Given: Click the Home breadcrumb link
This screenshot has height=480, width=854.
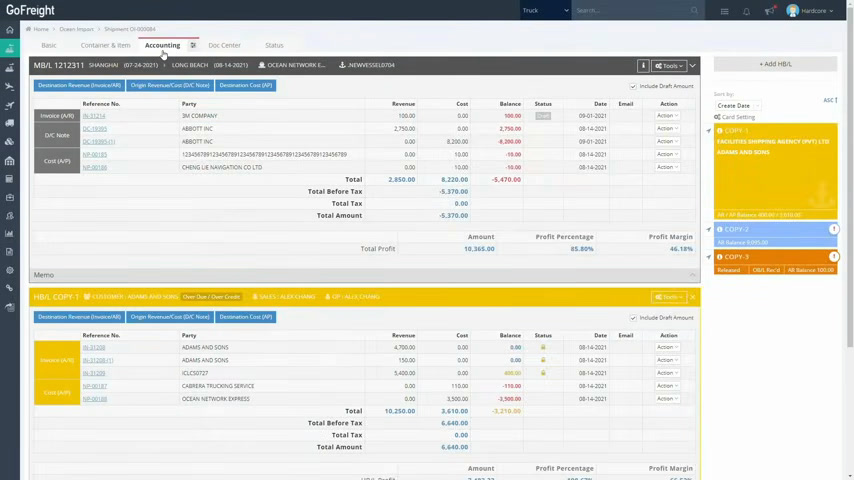Looking at the screenshot, I should (41, 29).
